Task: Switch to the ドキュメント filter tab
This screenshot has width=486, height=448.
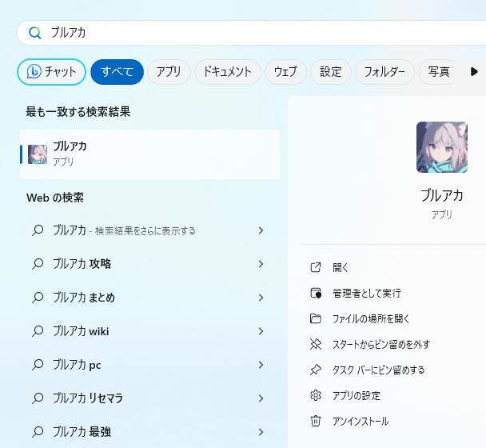Action: coord(228,72)
